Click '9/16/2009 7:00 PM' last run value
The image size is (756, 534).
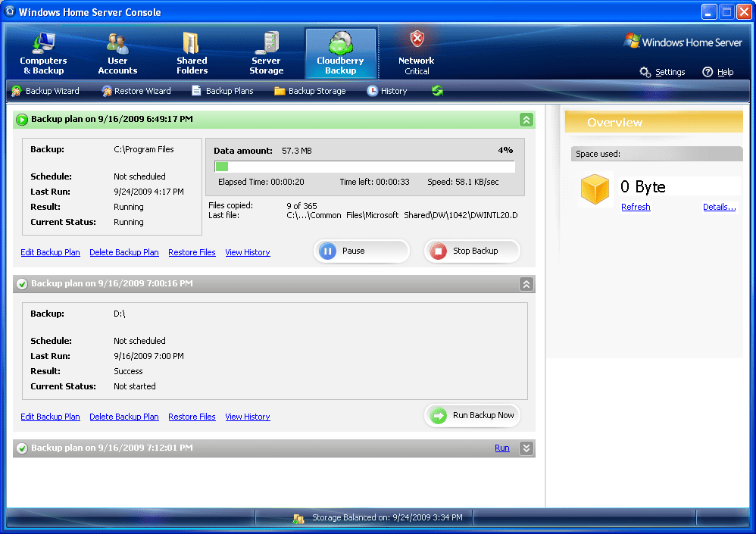[x=148, y=356]
